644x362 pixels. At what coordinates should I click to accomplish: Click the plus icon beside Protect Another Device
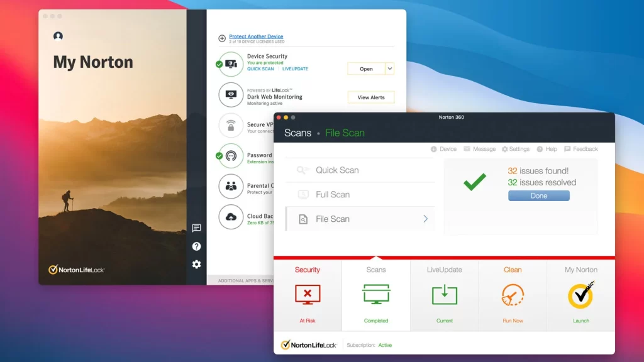pyautogui.click(x=222, y=38)
